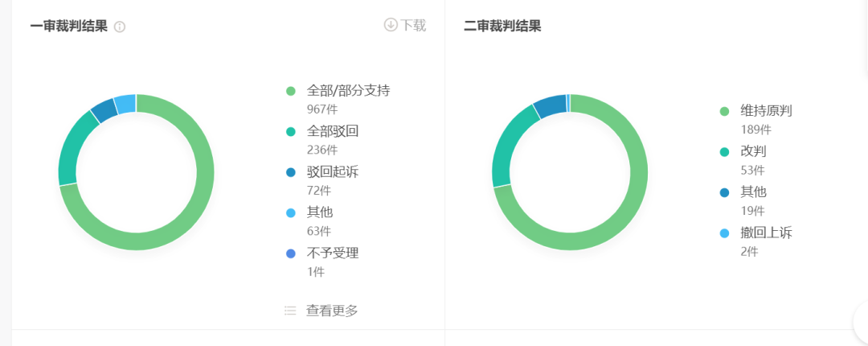This screenshot has height=346, width=868.
Task: Click the list icon beside 查看更多
Action: [290, 311]
